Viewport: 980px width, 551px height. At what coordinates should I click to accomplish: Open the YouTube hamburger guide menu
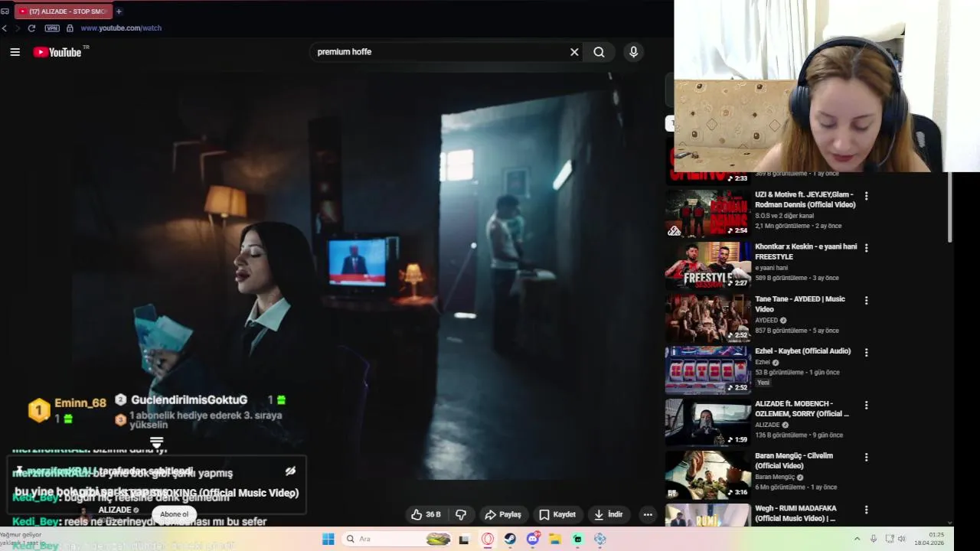point(15,52)
